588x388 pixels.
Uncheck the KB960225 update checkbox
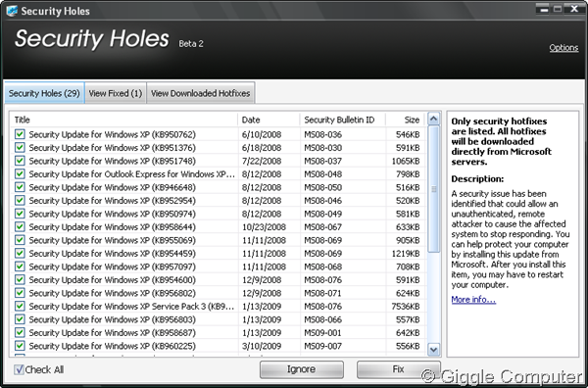pos(20,346)
